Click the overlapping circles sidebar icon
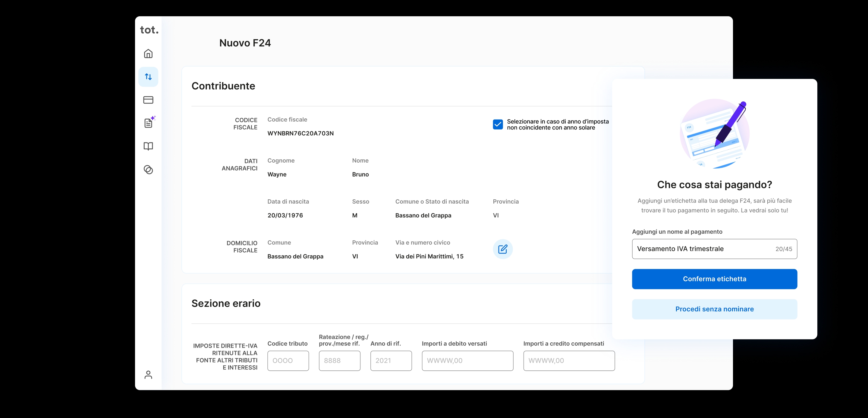The width and height of the screenshot is (868, 418). (x=148, y=170)
